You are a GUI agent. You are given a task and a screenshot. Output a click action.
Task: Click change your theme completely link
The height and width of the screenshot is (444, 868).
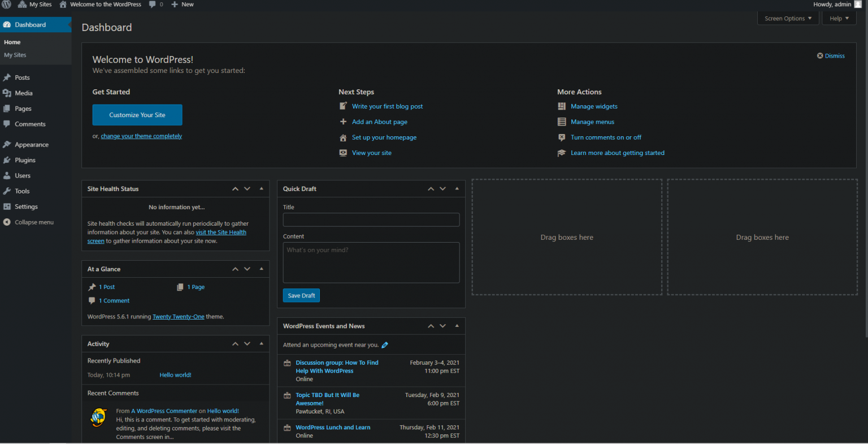point(141,136)
